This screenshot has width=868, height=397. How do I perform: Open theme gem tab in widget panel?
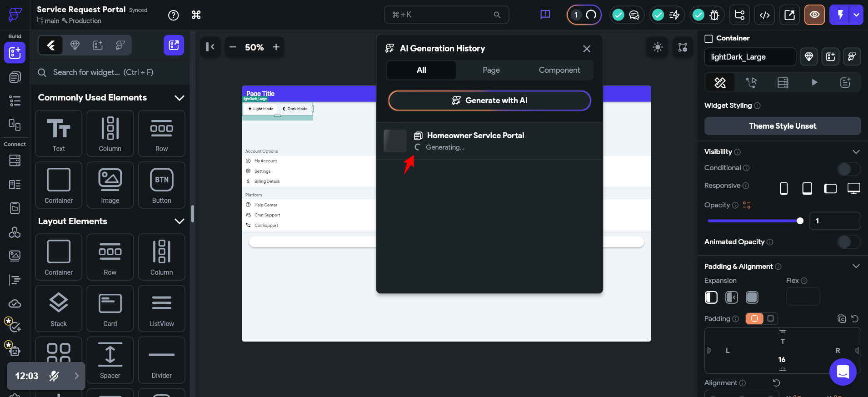click(75, 45)
